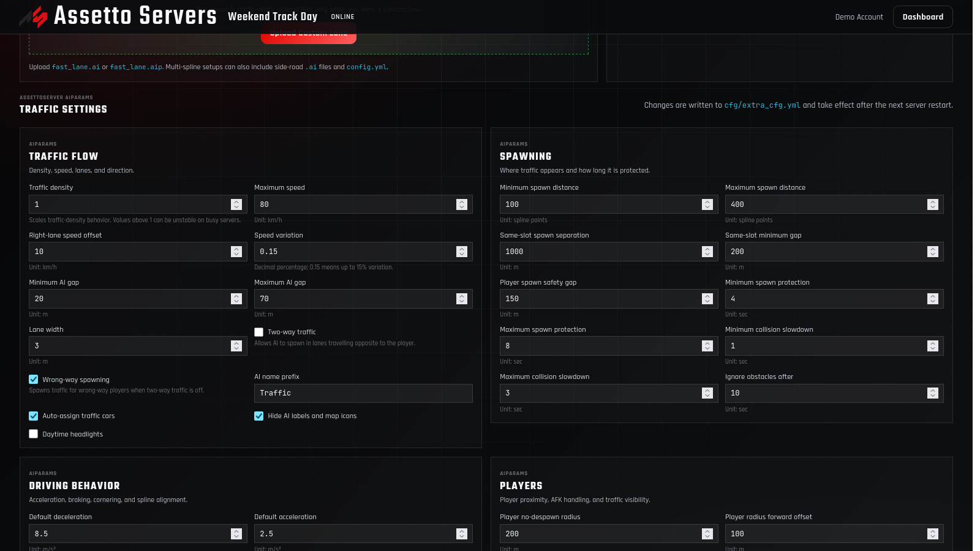Adjust Maximum speed stepper arrows
Screen dimensions: 980x551
(x=462, y=204)
